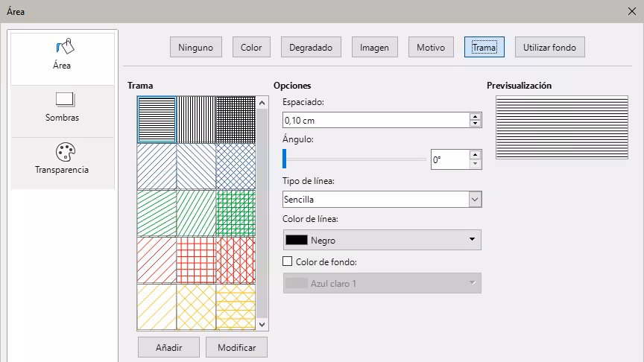Switch to Color fill type
The height and width of the screenshot is (362, 644).
coord(251,47)
